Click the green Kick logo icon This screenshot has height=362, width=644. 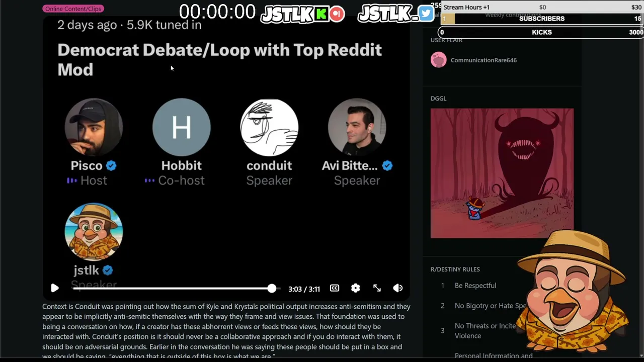pyautogui.click(x=321, y=14)
